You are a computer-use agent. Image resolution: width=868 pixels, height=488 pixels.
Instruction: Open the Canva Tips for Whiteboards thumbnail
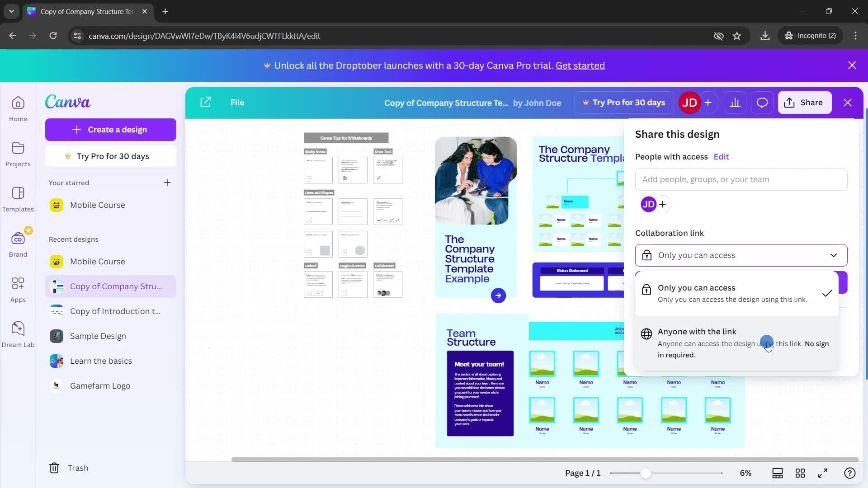[x=346, y=138]
